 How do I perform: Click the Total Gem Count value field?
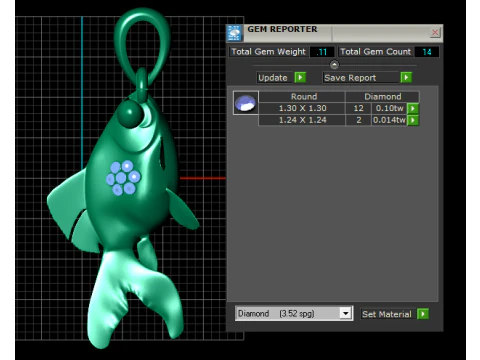(x=427, y=52)
